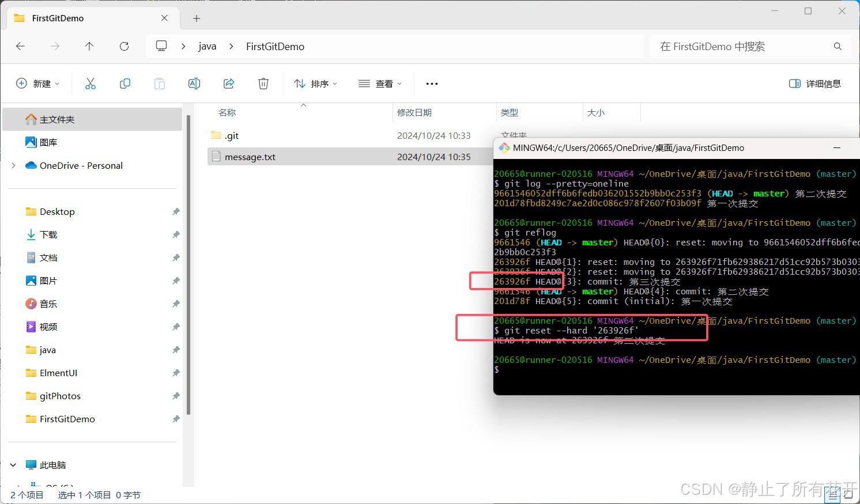
Task: Maximize the File Explorer window
Action: (x=808, y=11)
